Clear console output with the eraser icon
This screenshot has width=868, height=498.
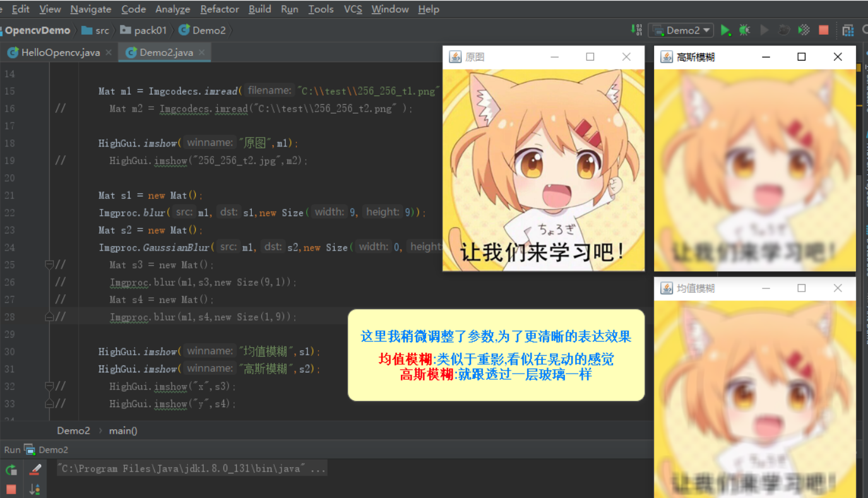click(x=35, y=470)
